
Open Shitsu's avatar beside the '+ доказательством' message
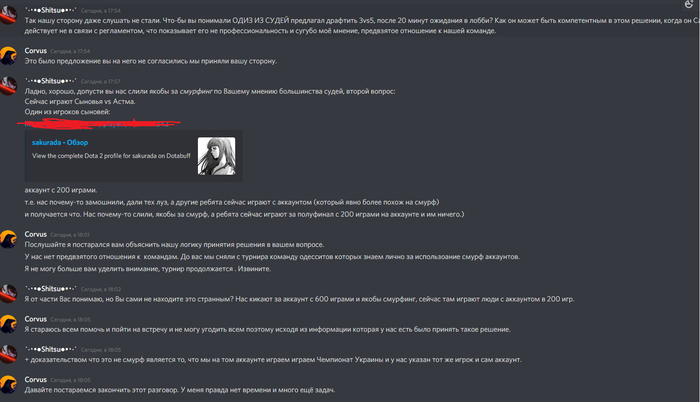tap(8, 354)
